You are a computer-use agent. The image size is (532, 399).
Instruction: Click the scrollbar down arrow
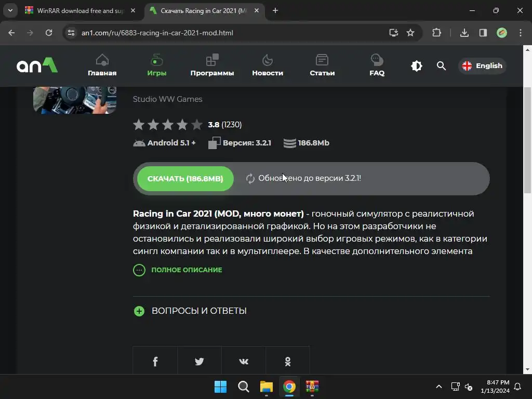coord(527,369)
